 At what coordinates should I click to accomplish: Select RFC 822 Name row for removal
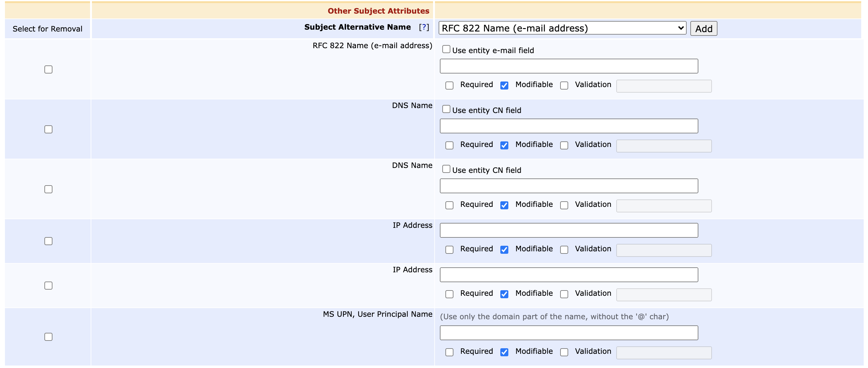(x=48, y=69)
